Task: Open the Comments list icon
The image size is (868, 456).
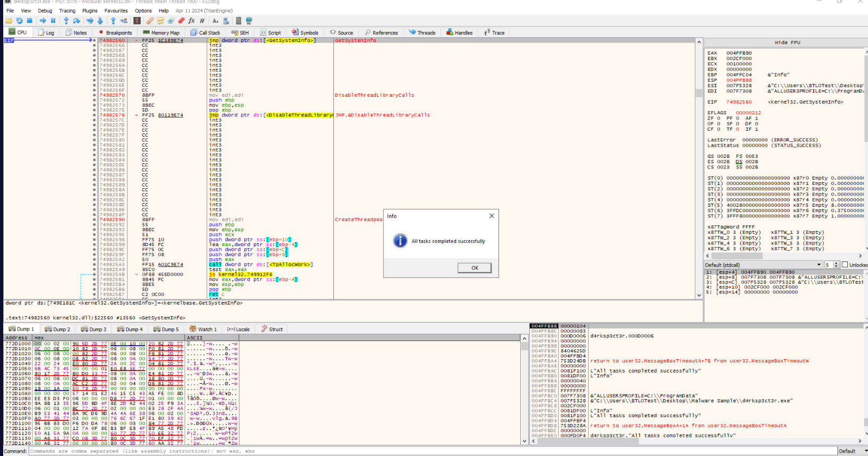Action: [160, 21]
